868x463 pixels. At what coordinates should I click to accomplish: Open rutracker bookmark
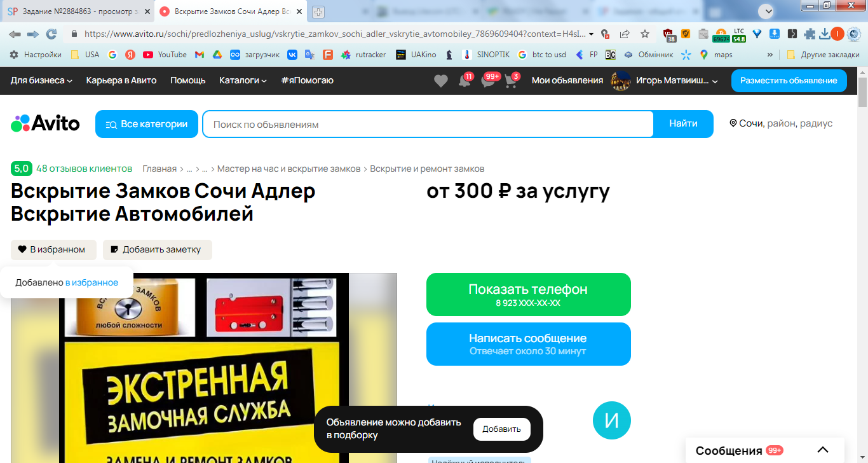point(363,55)
